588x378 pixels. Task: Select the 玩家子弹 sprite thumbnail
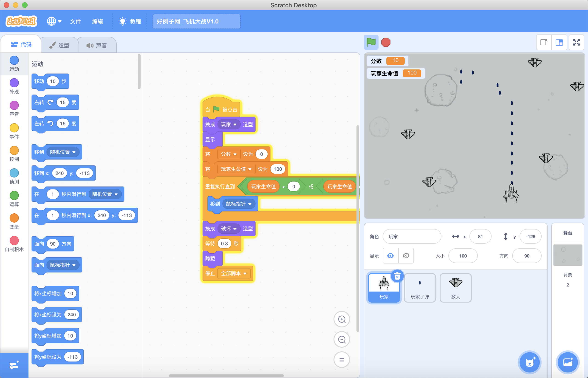pos(420,288)
